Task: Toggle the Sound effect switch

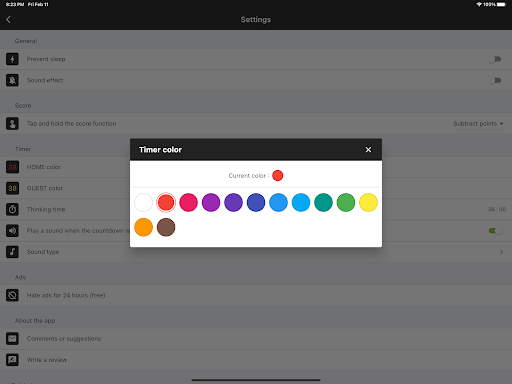Action: coord(495,80)
